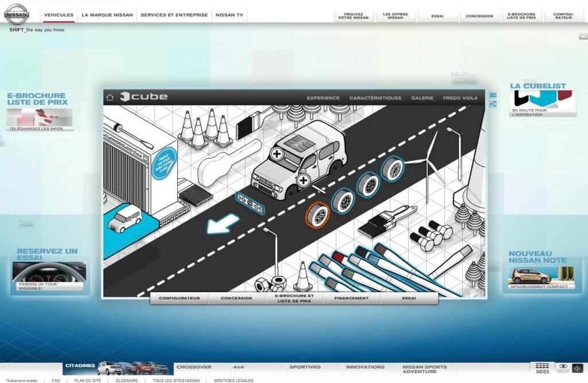The height and width of the screenshot is (383, 588).
Task: Click top ESSAI tab
Action: click(x=437, y=16)
